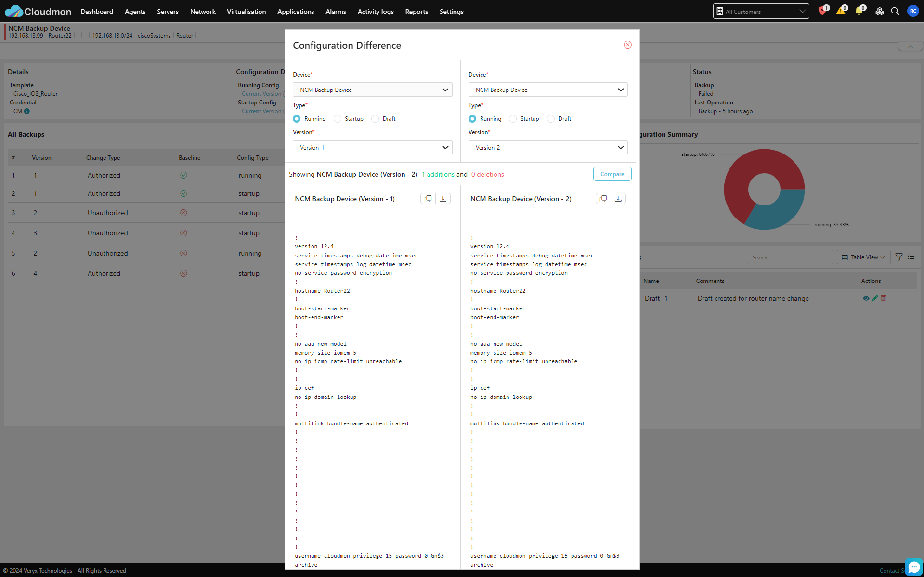Sort by the Version column header
This screenshot has width=924, height=577.
click(42, 158)
